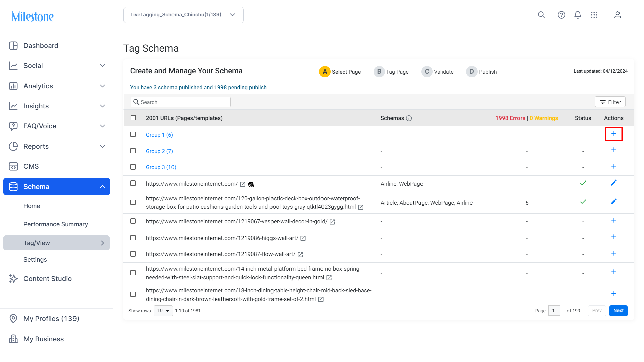Image resolution: width=644 pixels, height=362 pixels.
Task: Open Schema Home page
Action: click(32, 206)
